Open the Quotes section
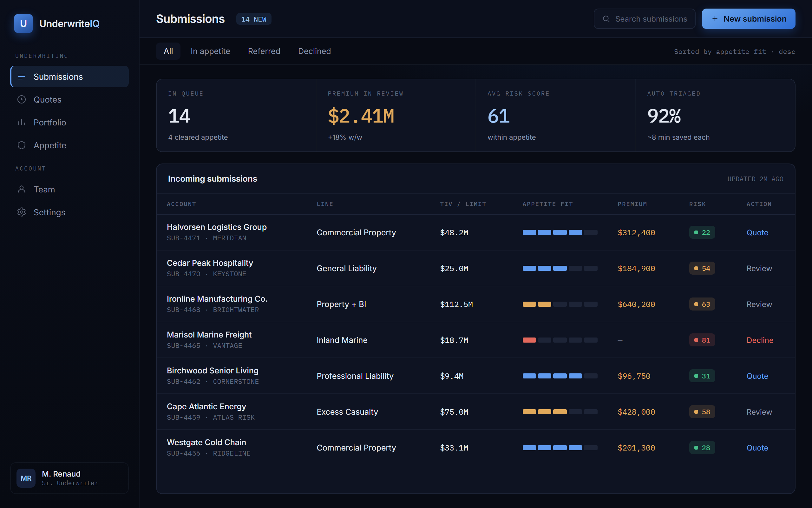This screenshot has height=508, width=812. (69, 99)
